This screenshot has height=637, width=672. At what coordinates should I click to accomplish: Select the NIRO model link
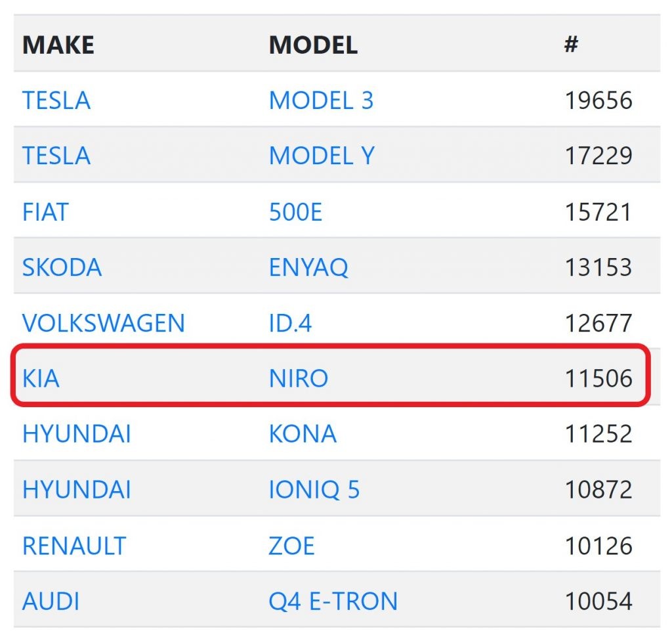tap(299, 378)
